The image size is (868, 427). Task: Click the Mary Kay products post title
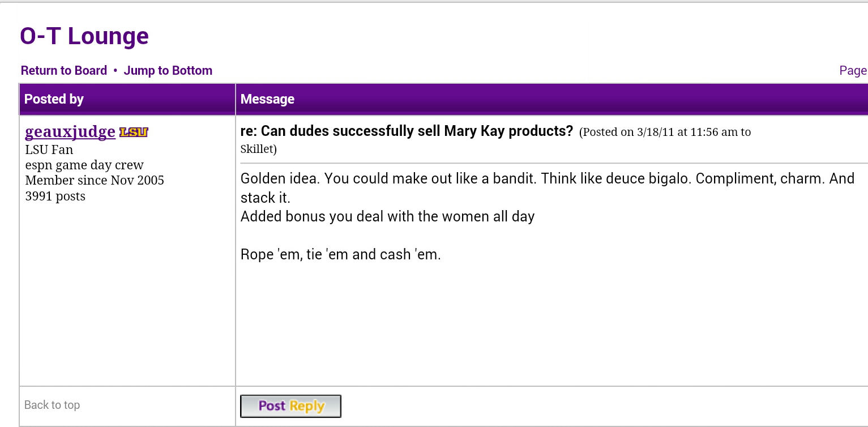pyautogui.click(x=407, y=131)
